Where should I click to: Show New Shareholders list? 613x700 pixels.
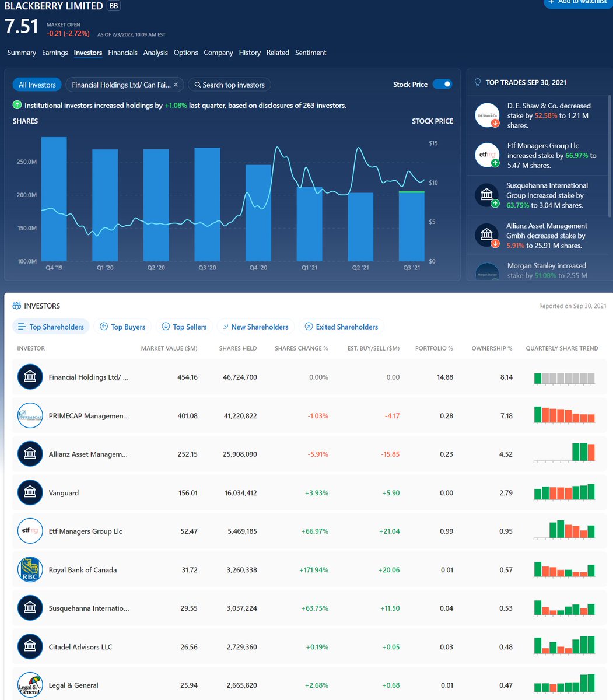(255, 327)
